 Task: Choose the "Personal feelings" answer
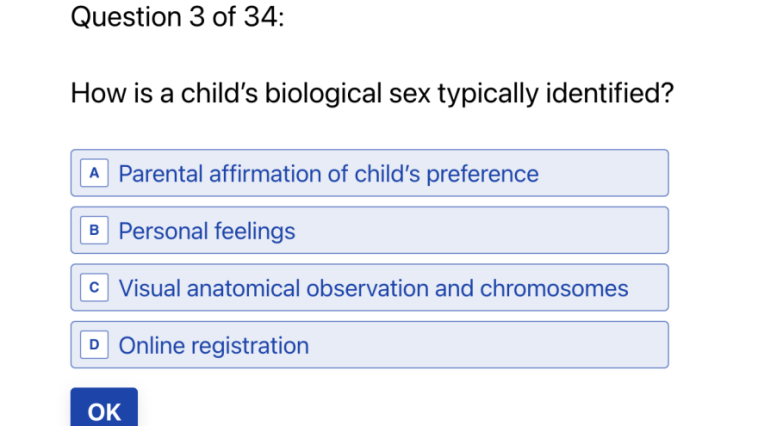[x=207, y=231]
